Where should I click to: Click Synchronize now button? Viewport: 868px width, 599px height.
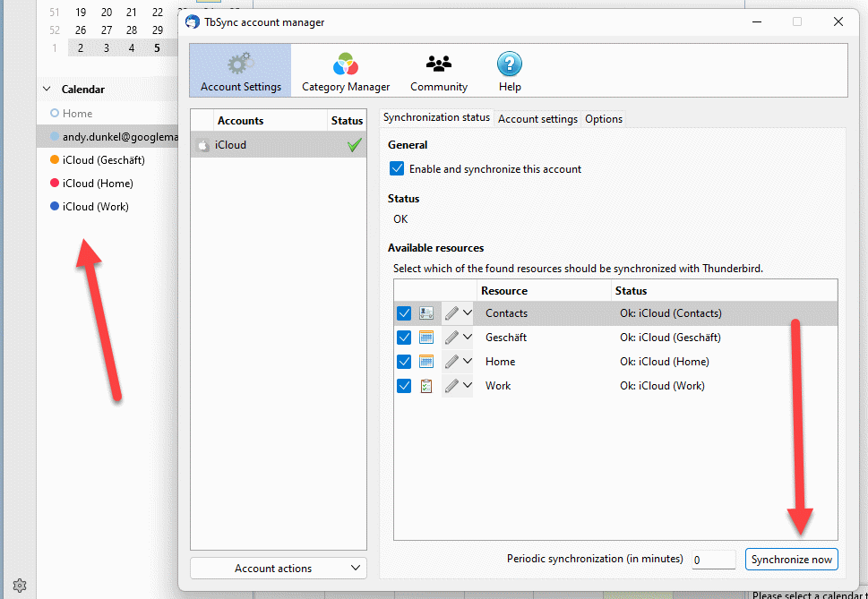pos(792,560)
